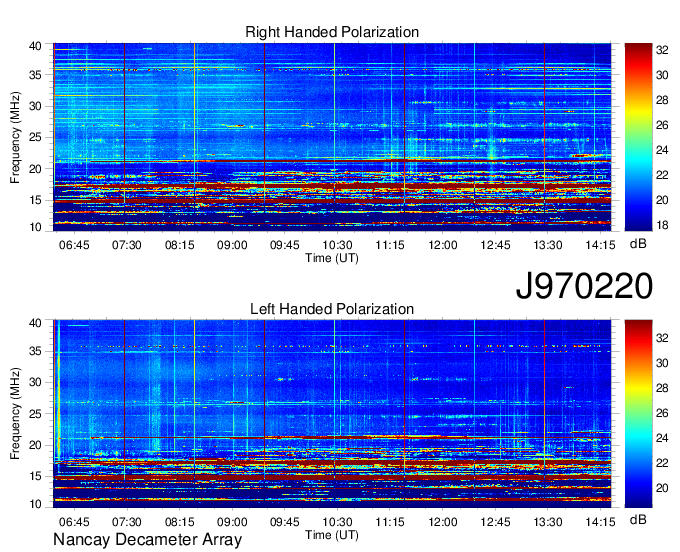680x552 pixels.
Task: Click the 26 value on left-handed colorbar
Action: coord(662,413)
